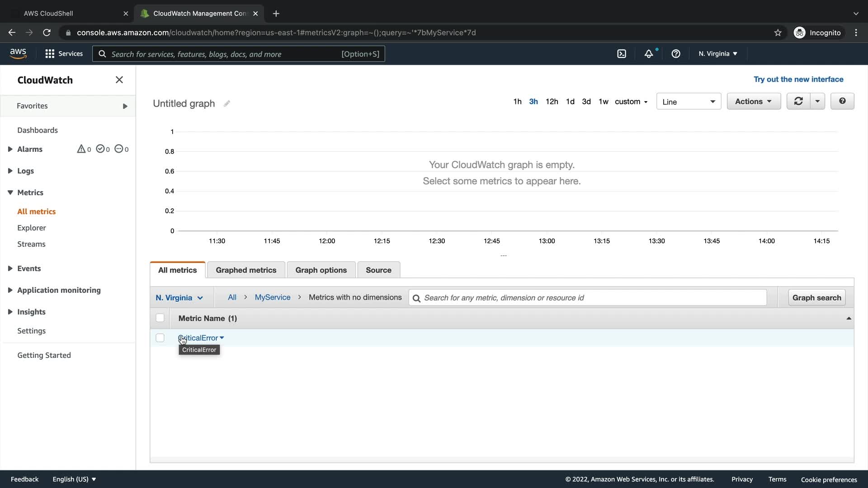Click the help question mark icon in navbar
This screenshot has height=488, width=868.
(x=676, y=54)
